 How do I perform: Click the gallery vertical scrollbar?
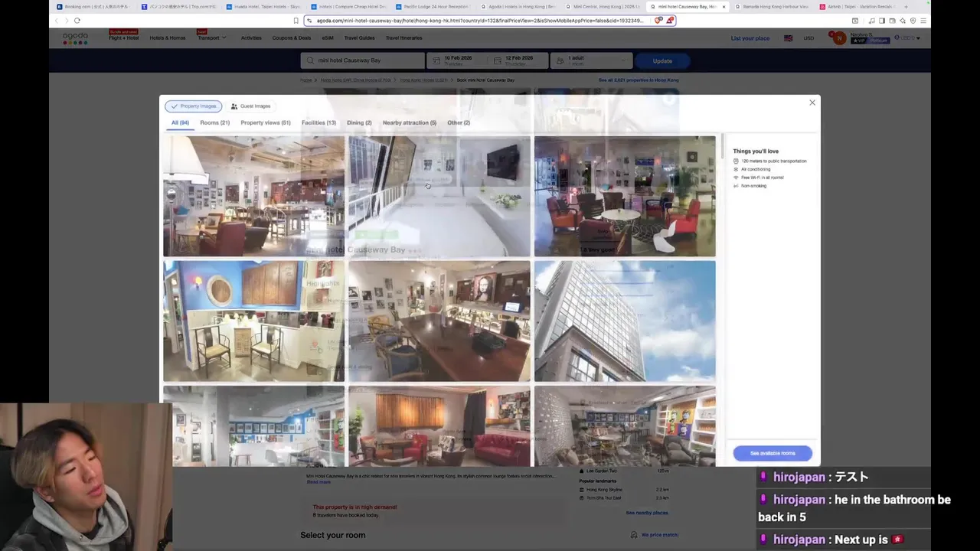[722, 147]
